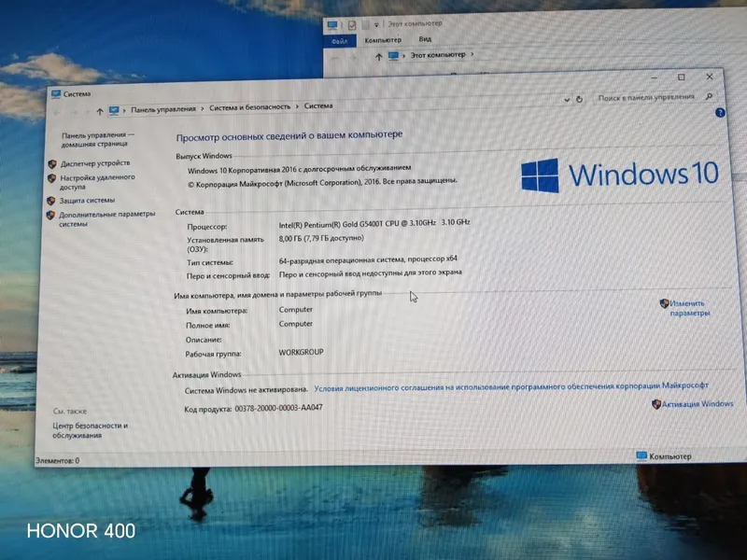Minimize the Система window

pos(655,77)
